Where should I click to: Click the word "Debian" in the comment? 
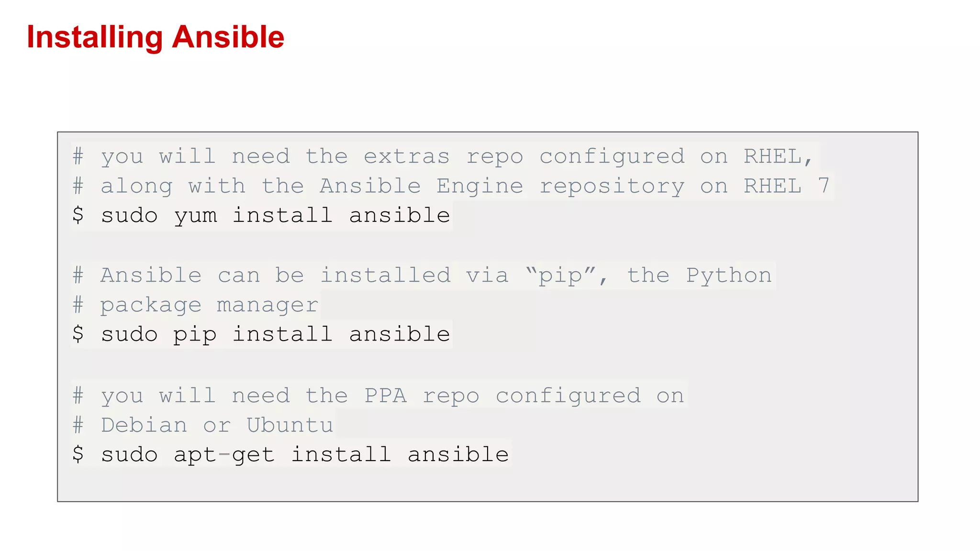tap(144, 425)
